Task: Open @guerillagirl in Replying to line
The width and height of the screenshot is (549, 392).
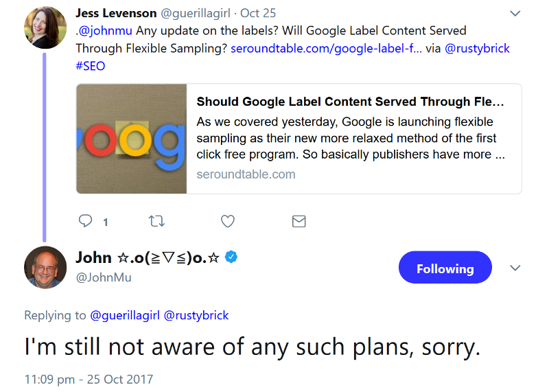Action: (124, 315)
